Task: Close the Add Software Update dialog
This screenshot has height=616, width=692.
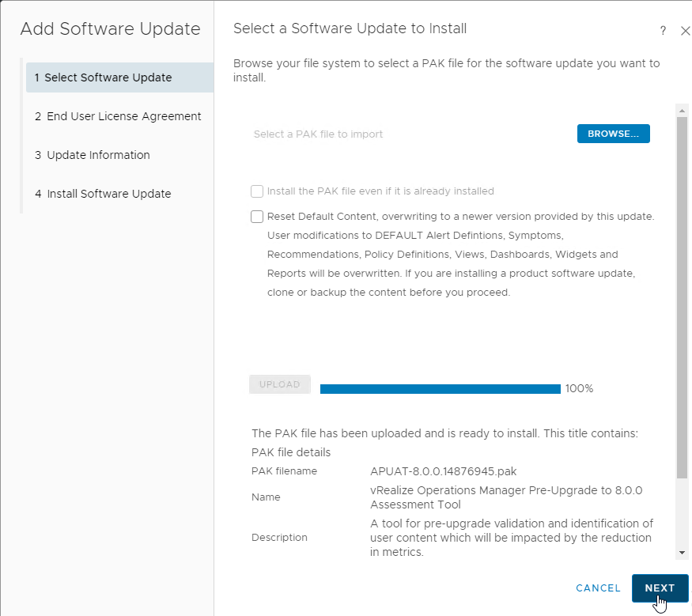Action: tap(685, 31)
